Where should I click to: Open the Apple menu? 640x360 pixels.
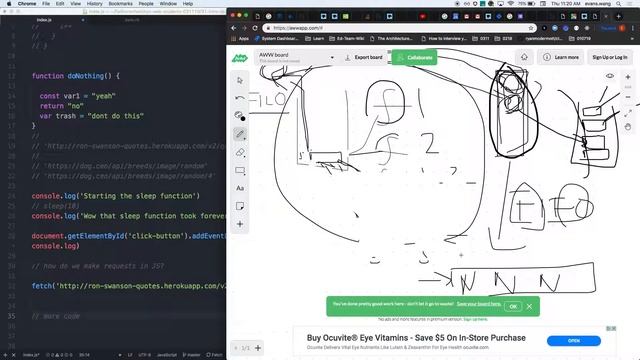point(9,4)
